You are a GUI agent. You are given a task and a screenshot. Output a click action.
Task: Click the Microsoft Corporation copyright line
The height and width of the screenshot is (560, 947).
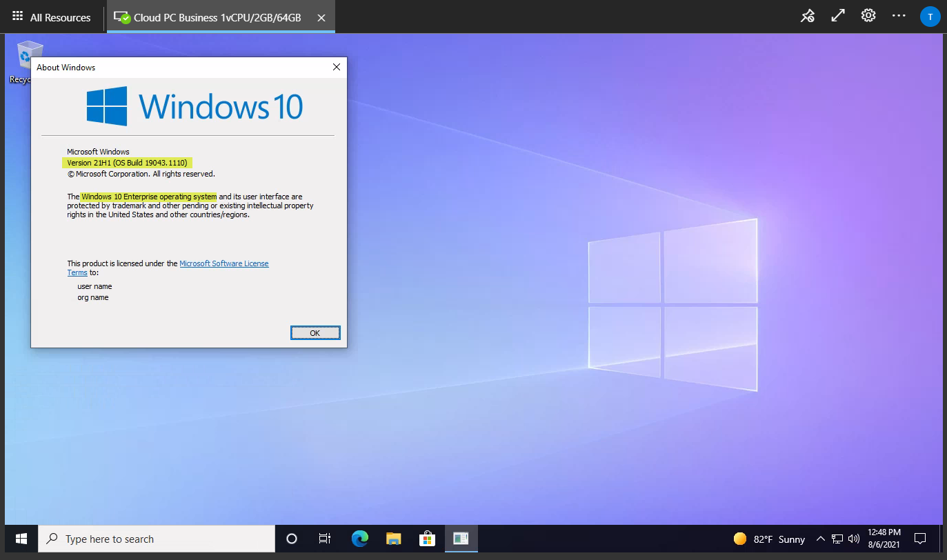(141, 174)
